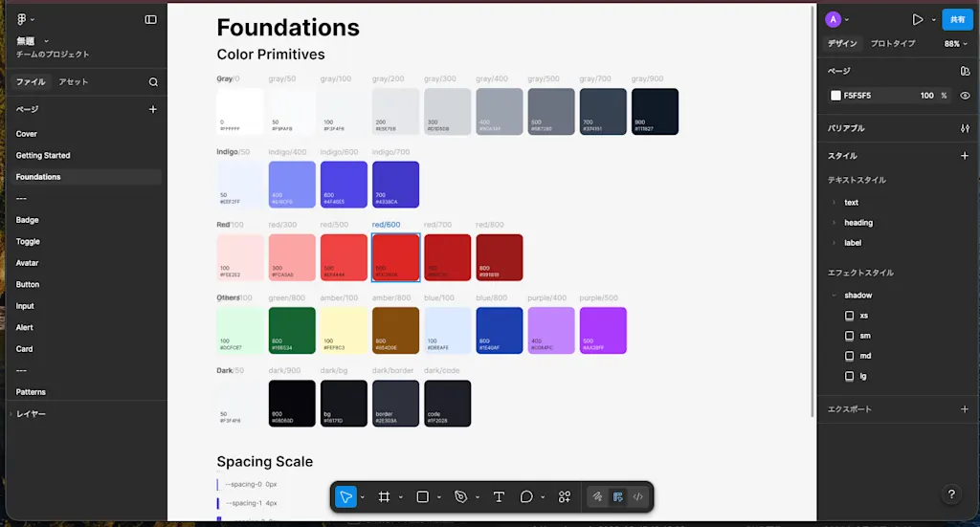
Task: Click the md shadow effect icon
Action: (850, 356)
